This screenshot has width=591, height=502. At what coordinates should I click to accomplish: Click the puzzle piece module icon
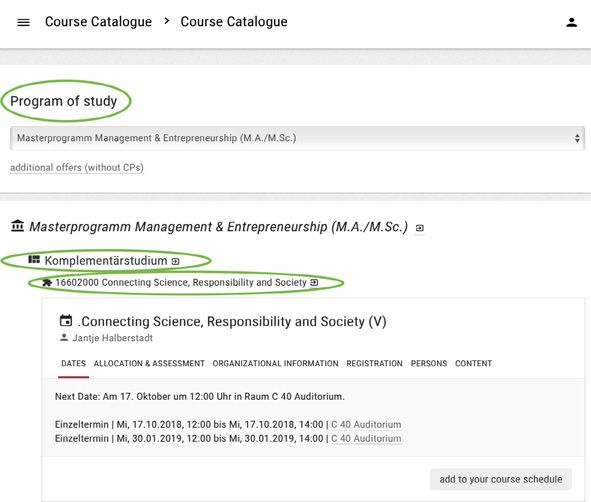pyautogui.click(x=47, y=283)
